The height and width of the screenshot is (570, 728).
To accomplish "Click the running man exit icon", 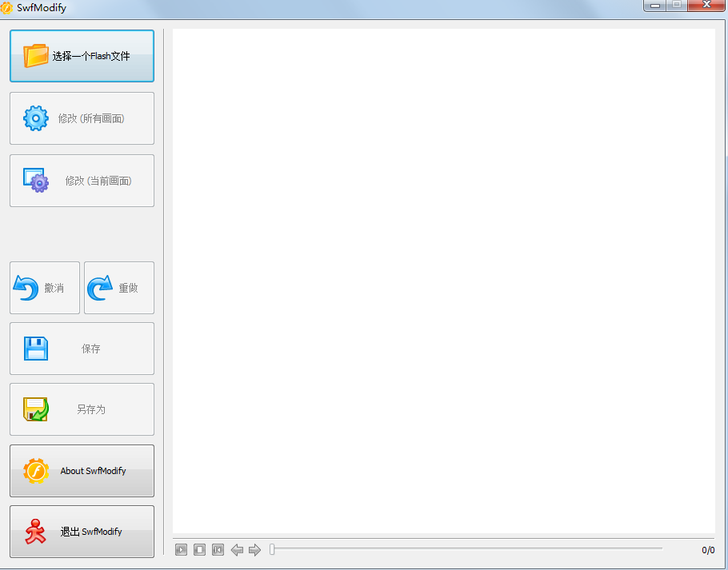I will [35, 531].
